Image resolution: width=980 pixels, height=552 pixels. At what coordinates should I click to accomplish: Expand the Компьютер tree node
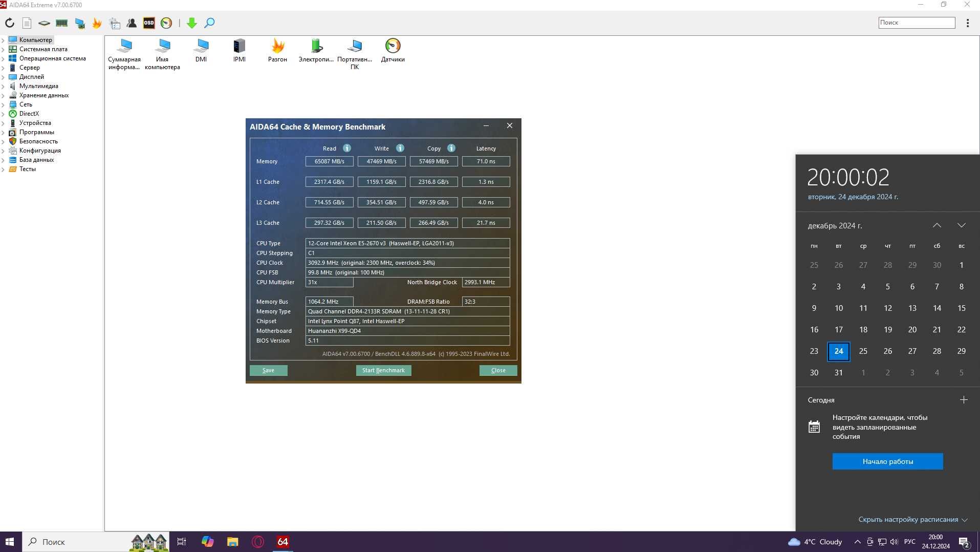[3, 40]
